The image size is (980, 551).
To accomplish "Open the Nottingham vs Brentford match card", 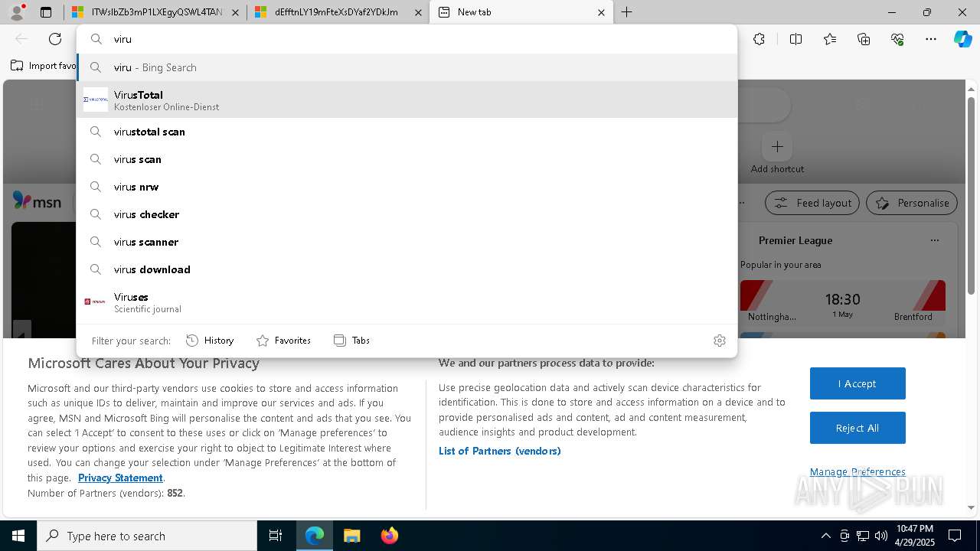I will click(842, 302).
